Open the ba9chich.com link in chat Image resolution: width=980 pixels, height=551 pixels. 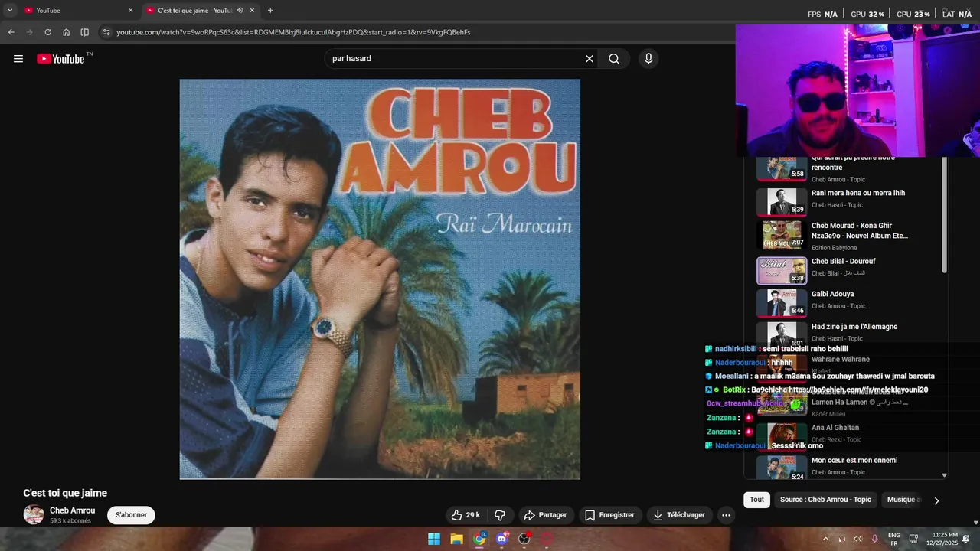(x=858, y=390)
